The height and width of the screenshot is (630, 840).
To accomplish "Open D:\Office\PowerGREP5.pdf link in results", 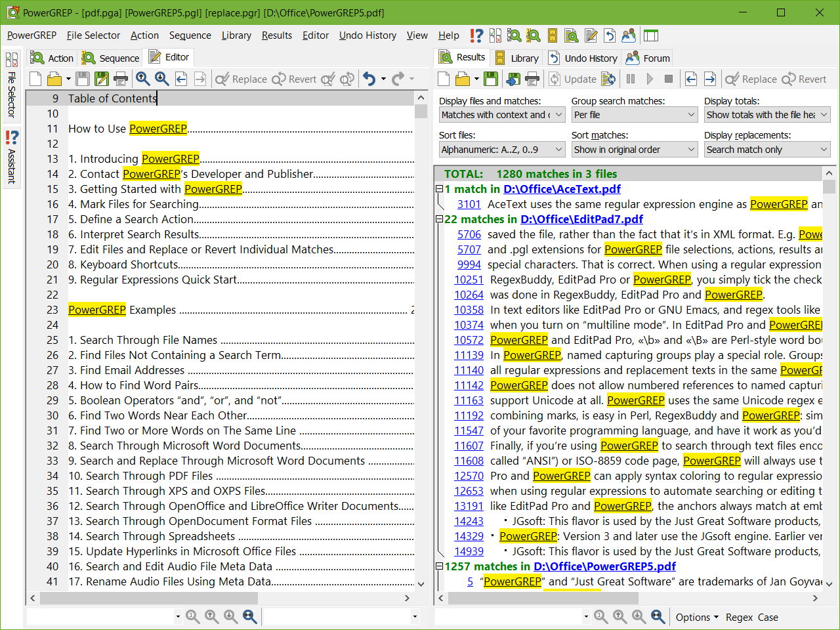I will point(604,566).
